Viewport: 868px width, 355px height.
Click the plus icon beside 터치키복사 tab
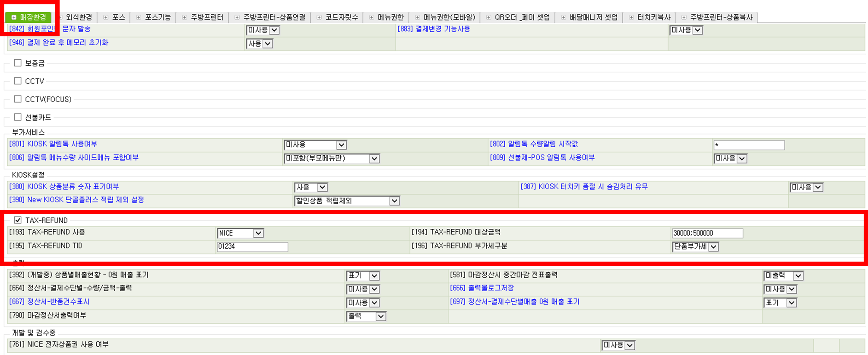click(x=631, y=17)
